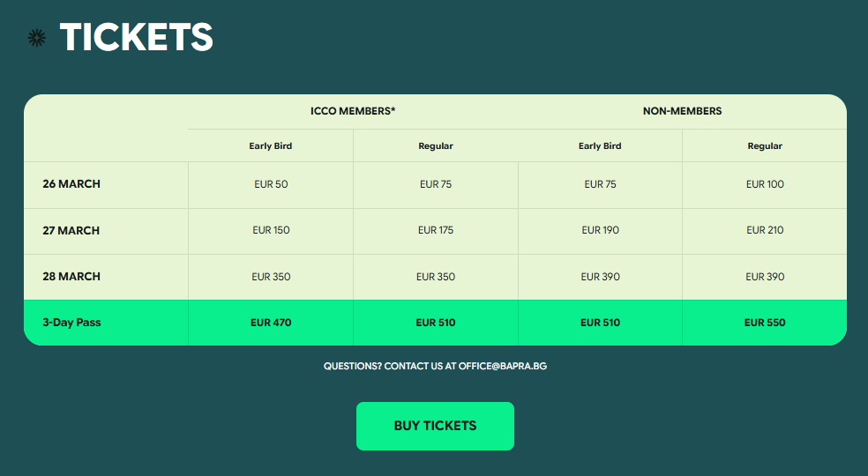Click the EUR 190 price cell

click(600, 230)
